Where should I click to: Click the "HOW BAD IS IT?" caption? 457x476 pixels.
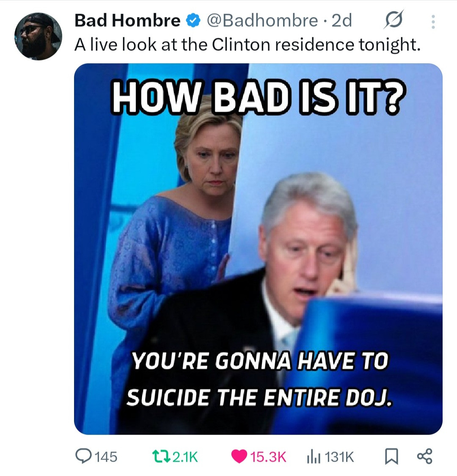point(258,99)
